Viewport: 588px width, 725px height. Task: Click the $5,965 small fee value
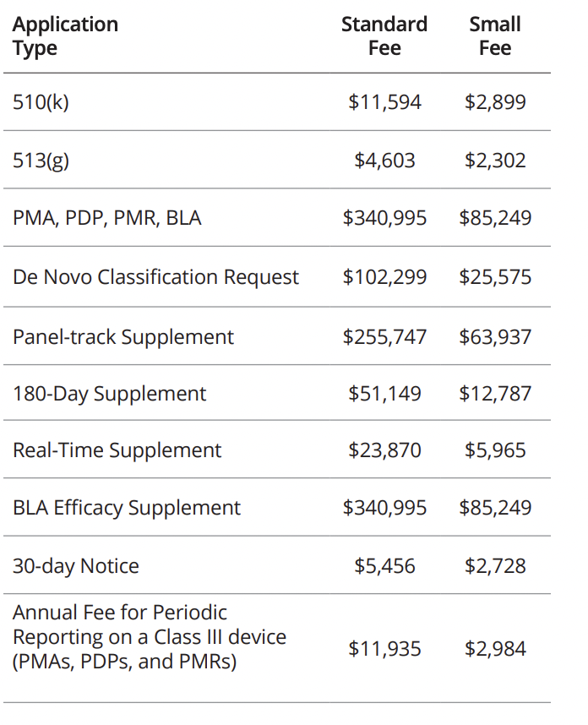pyautogui.click(x=495, y=450)
